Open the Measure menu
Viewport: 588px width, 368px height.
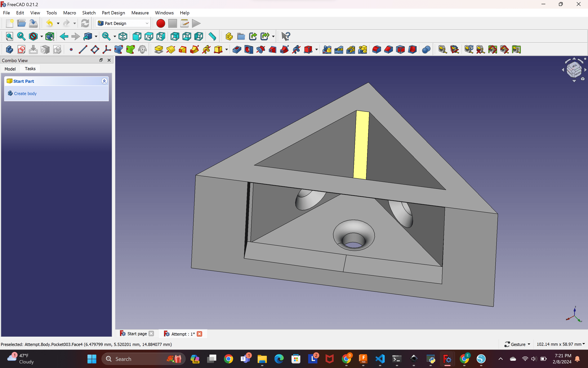click(140, 13)
